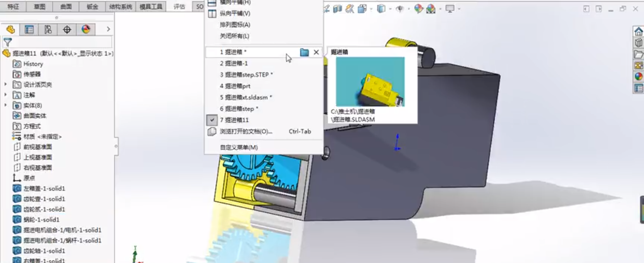Open the DisplayManager color-ball tab
Viewport: 644px width, 263px height.
tap(86, 30)
